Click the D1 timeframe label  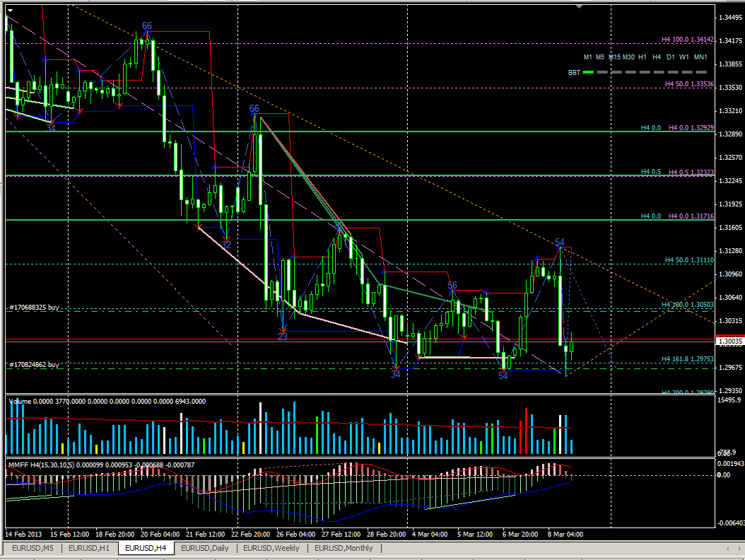[x=670, y=57]
